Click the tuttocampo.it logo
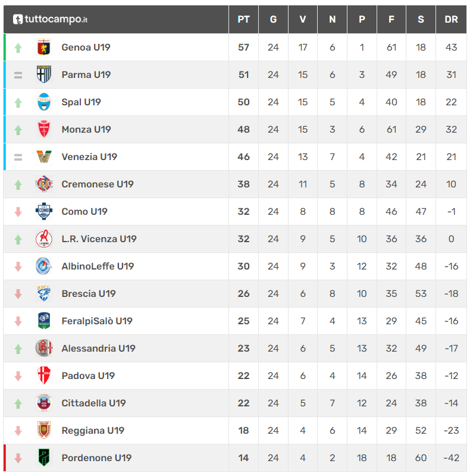This screenshot has height=476, width=470. pyautogui.click(x=50, y=19)
